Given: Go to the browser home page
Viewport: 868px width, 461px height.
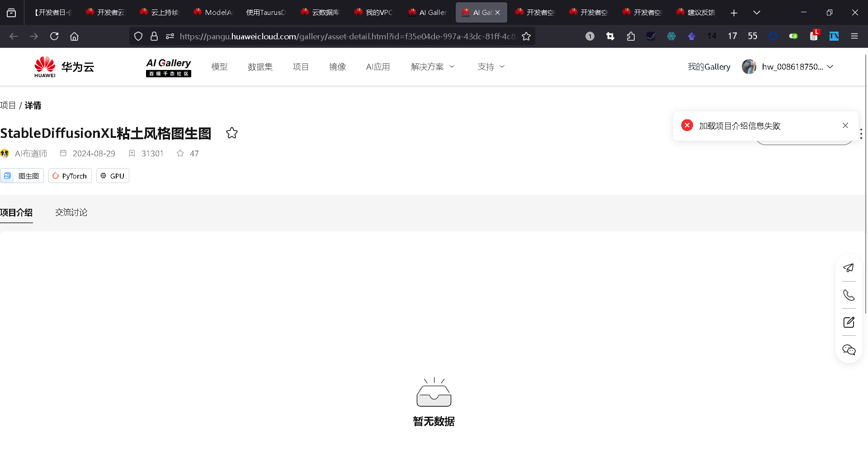Looking at the screenshot, I should (x=74, y=36).
